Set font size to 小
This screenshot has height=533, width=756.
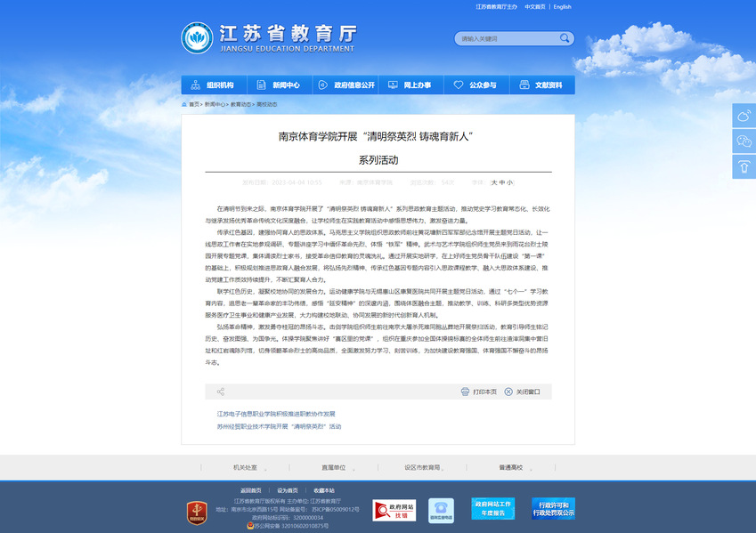(510, 182)
